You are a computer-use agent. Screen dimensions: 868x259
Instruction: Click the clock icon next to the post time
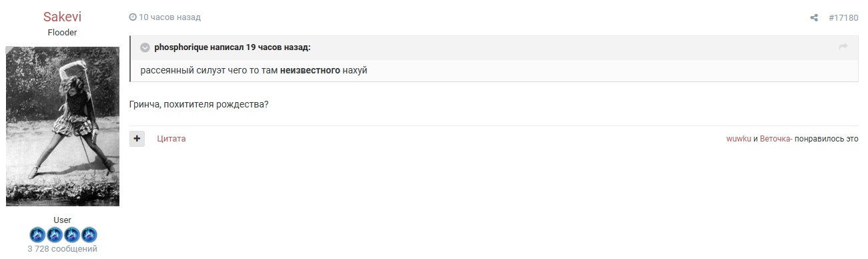point(133,17)
